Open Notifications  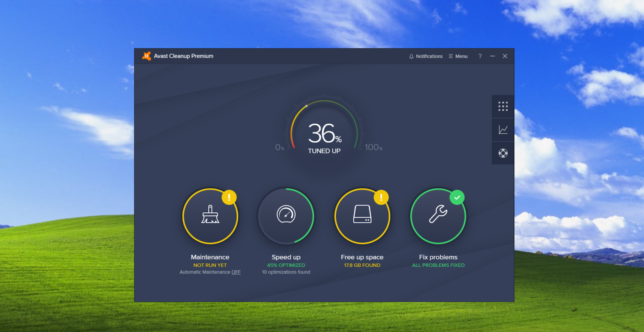[426, 56]
